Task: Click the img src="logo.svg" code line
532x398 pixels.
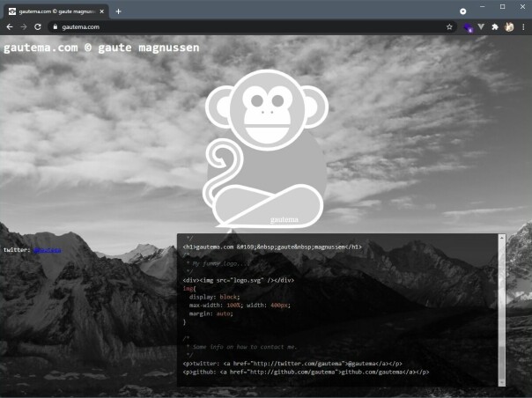Action: pyautogui.click(x=239, y=280)
